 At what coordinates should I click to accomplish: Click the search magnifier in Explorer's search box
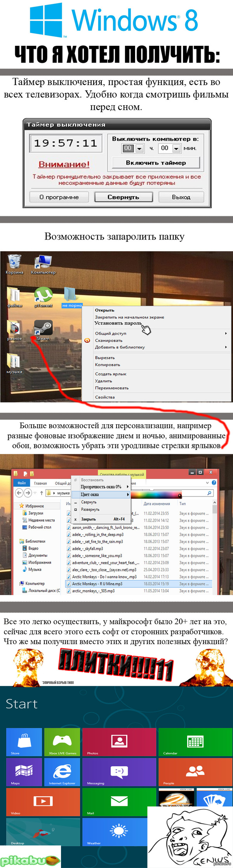pos(210,493)
